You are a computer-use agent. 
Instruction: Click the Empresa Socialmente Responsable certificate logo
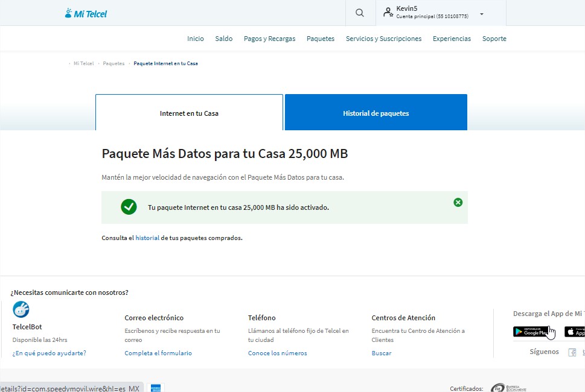coord(507,388)
